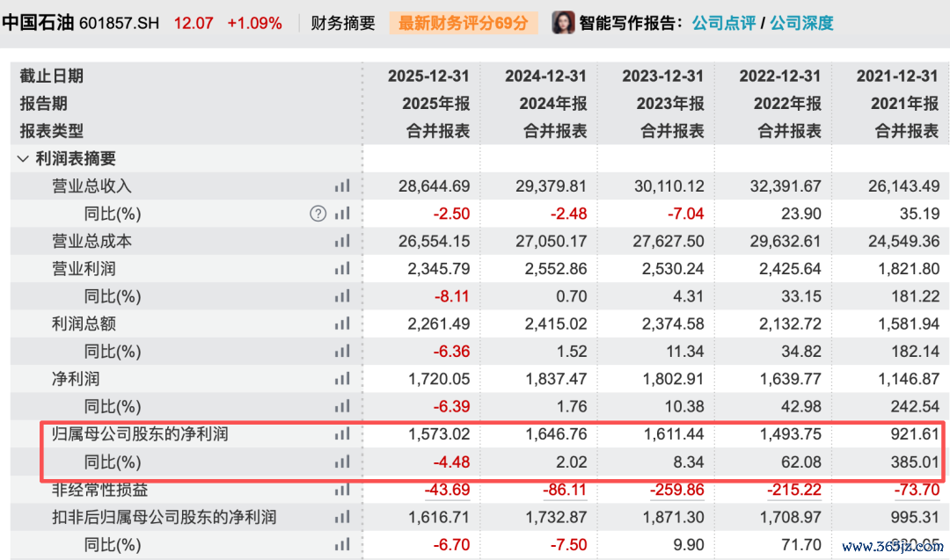Click net profit value 1,837.47

(x=556, y=378)
